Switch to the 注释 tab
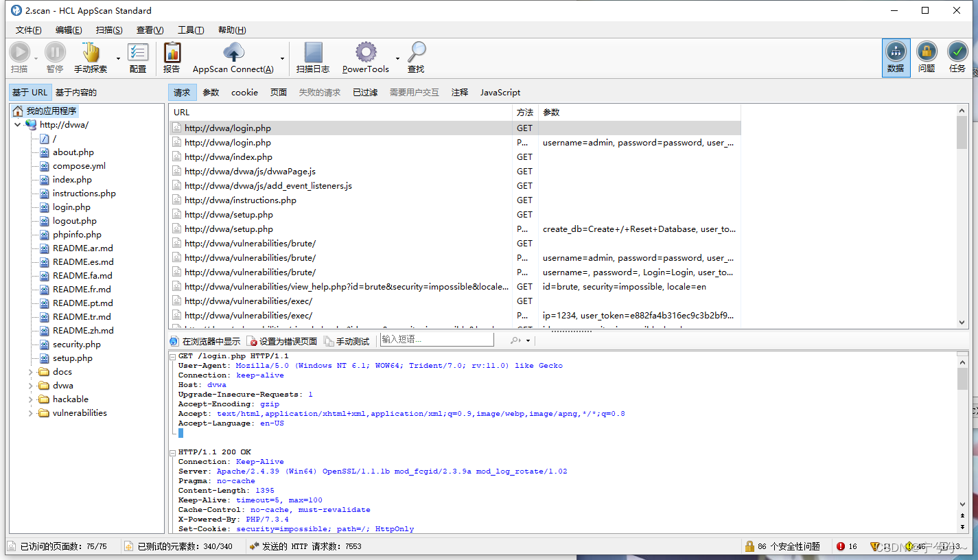This screenshot has height=560, width=978. pyautogui.click(x=460, y=93)
